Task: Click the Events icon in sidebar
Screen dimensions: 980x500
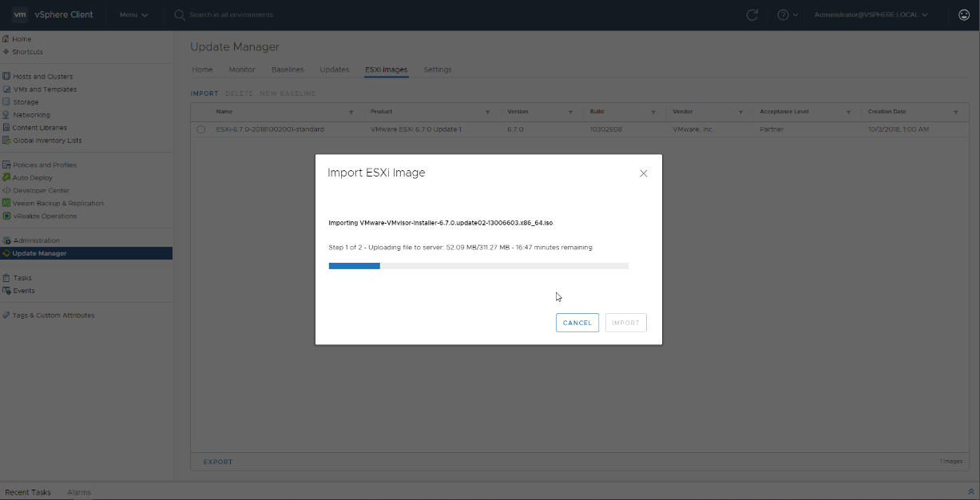Action: tap(6, 291)
